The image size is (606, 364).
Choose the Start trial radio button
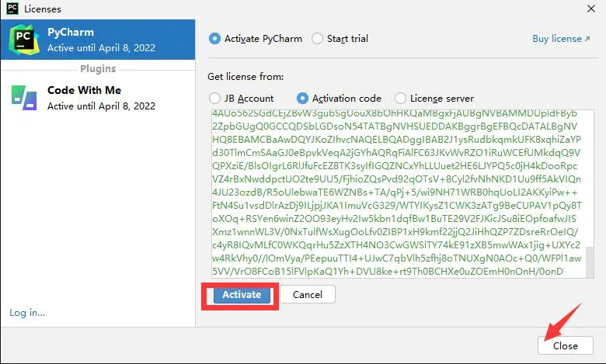tap(317, 39)
